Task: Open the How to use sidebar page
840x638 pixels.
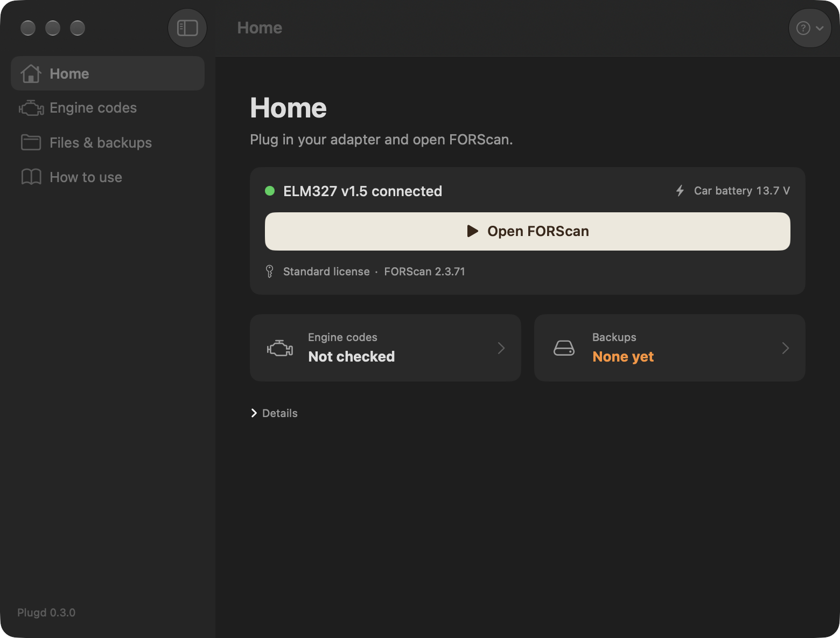Action: pyautogui.click(x=108, y=177)
